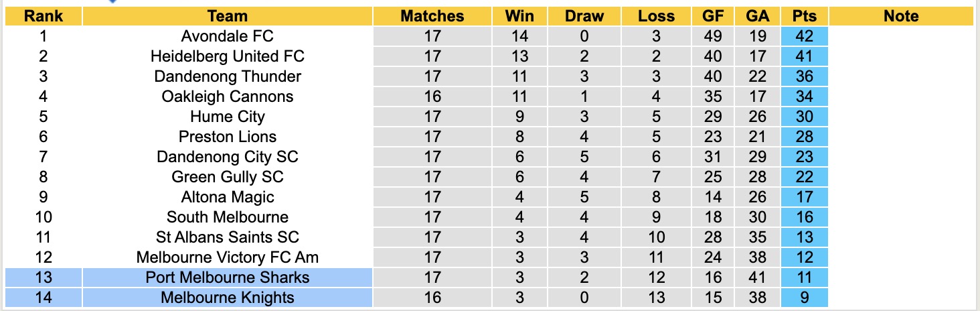Select the GF column header

tap(713, 16)
